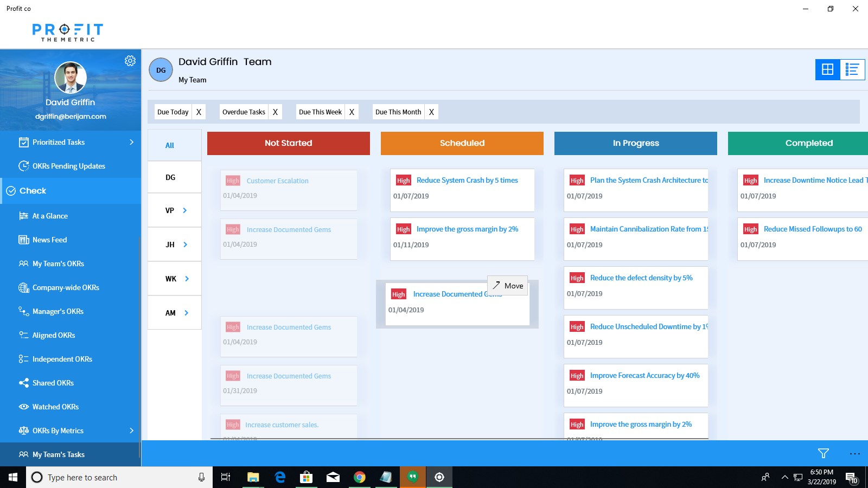
Task: Click the Scheduled column header
Action: 462,143
